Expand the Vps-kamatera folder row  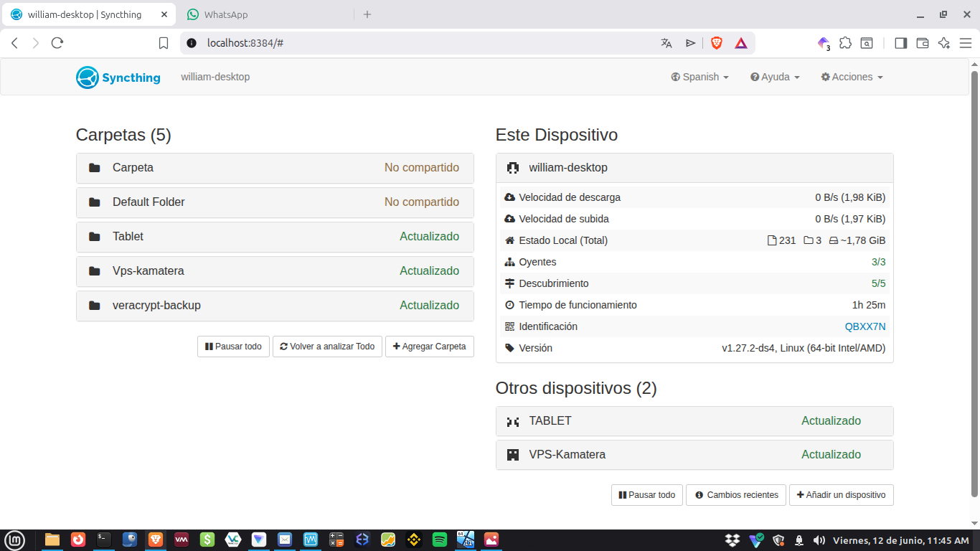point(275,271)
